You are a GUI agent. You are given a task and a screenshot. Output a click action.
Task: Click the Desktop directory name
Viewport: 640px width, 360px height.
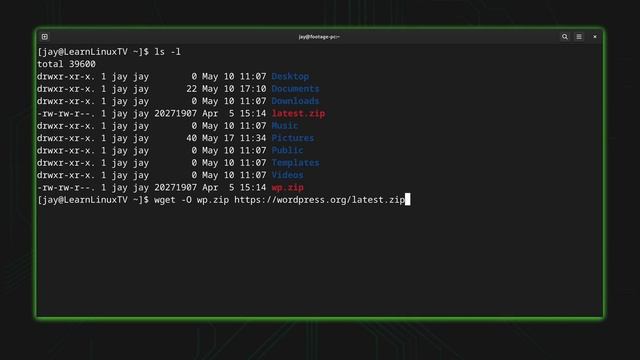[290, 76]
